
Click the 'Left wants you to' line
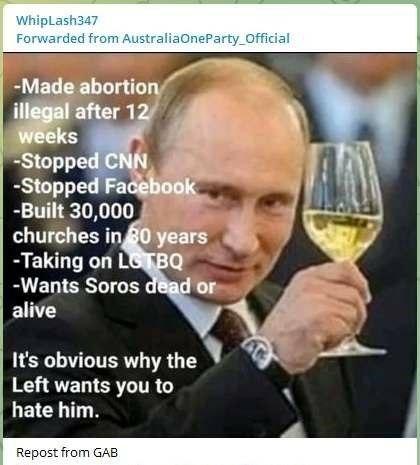click(x=93, y=386)
